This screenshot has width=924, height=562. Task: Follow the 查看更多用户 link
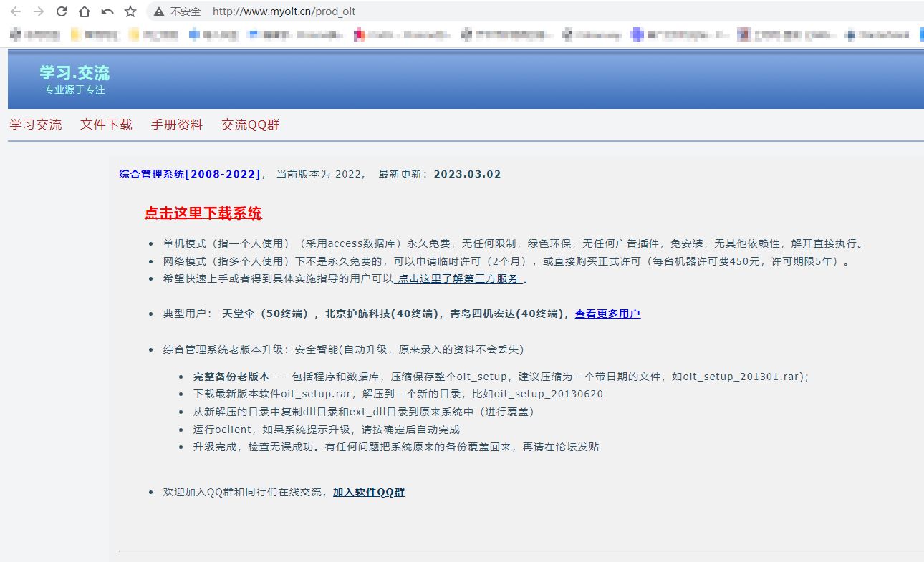pyautogui.click(x=607, y=314)
